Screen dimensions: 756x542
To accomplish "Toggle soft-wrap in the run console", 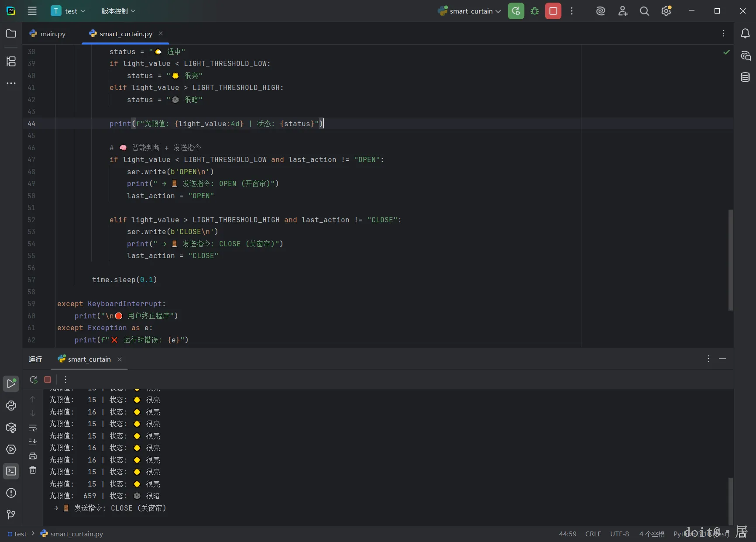I will click(x=33, y=428).
